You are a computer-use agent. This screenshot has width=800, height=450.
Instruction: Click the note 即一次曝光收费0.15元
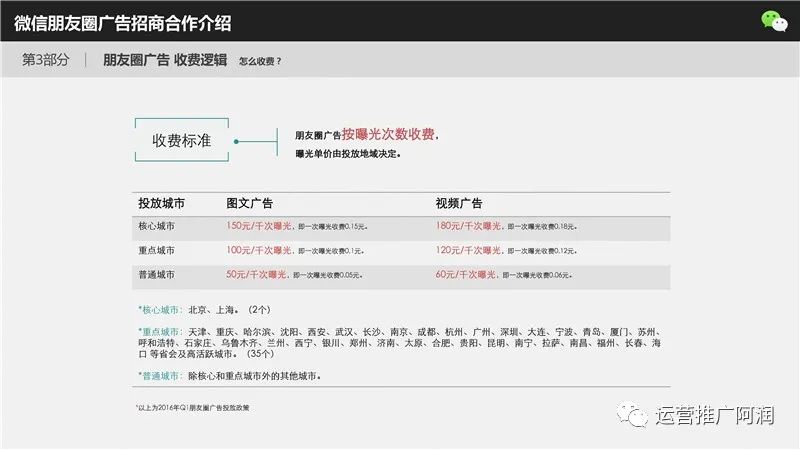pyautogui.click(x=333, y=227)
